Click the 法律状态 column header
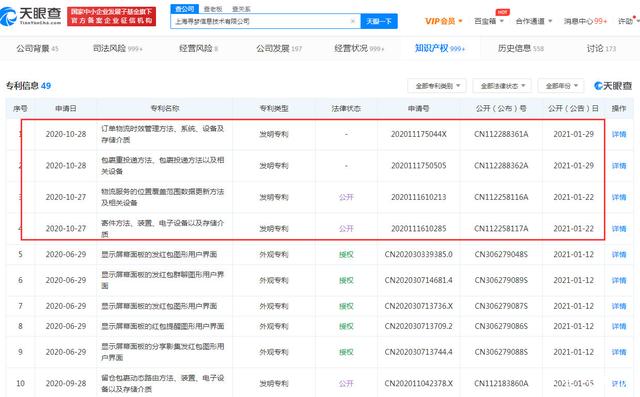Screen dimensions: 640x397 coord(346,109)
